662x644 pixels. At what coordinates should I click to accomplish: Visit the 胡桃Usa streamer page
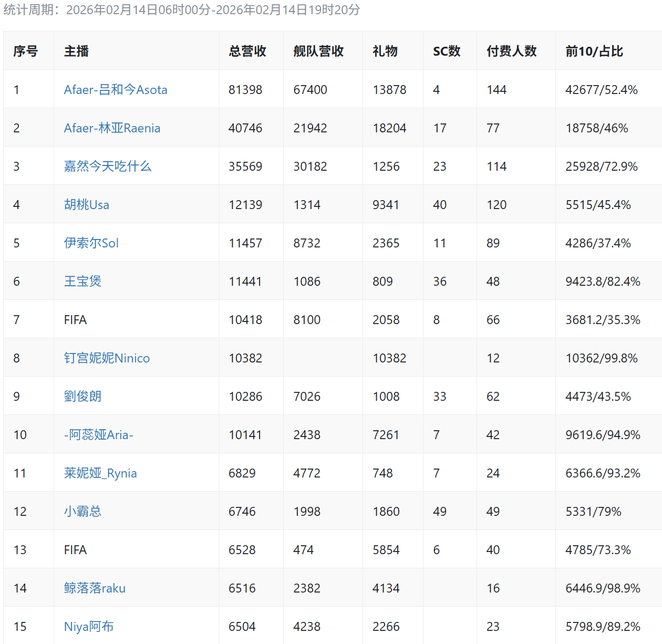(87, 205)
